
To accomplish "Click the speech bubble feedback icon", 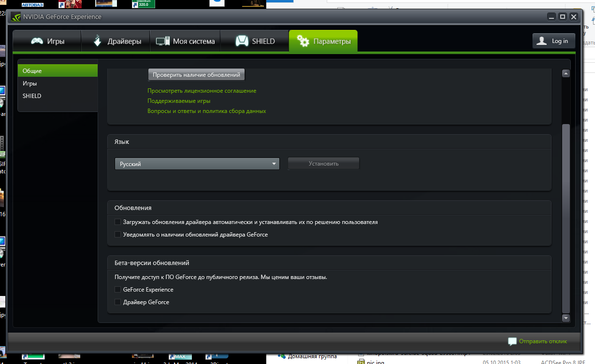I will coord(512,341).
